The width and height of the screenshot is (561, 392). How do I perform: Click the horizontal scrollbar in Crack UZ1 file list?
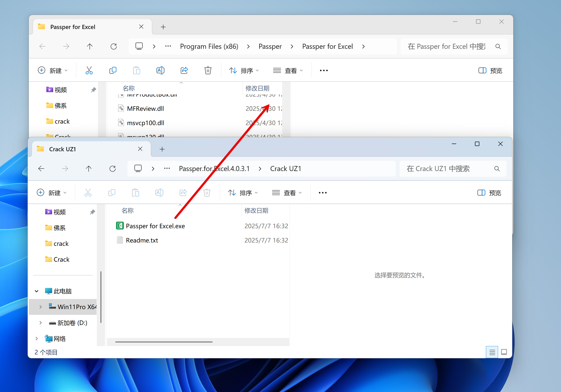[x=164, y=342]
